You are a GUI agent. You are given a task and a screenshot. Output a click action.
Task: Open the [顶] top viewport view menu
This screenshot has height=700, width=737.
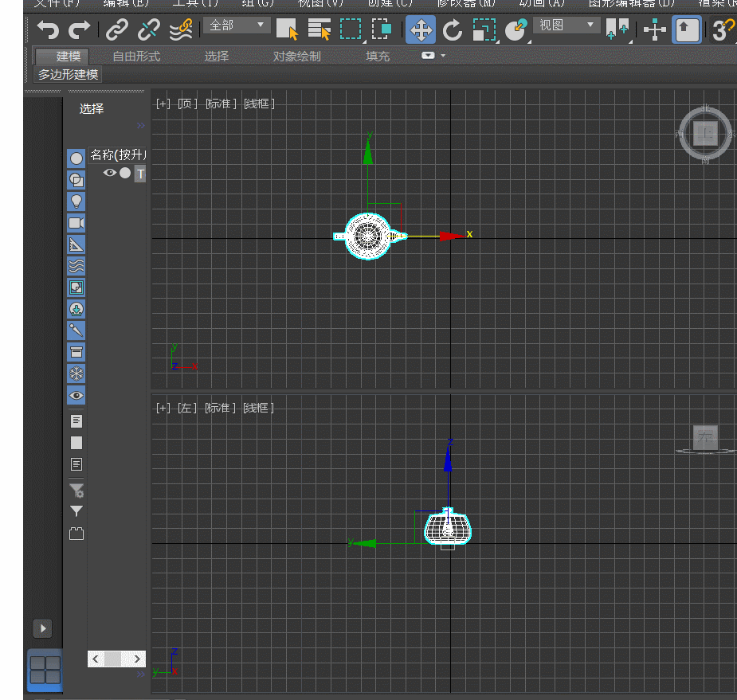187,104
